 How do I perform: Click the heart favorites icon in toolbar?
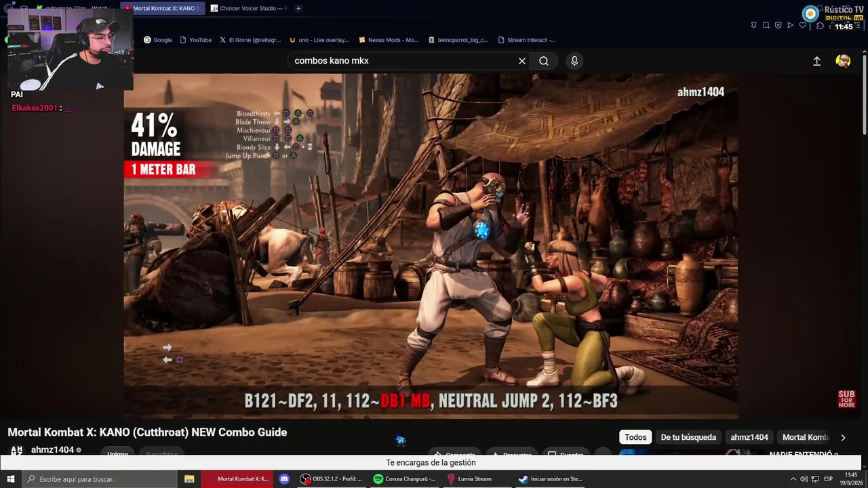803,25
